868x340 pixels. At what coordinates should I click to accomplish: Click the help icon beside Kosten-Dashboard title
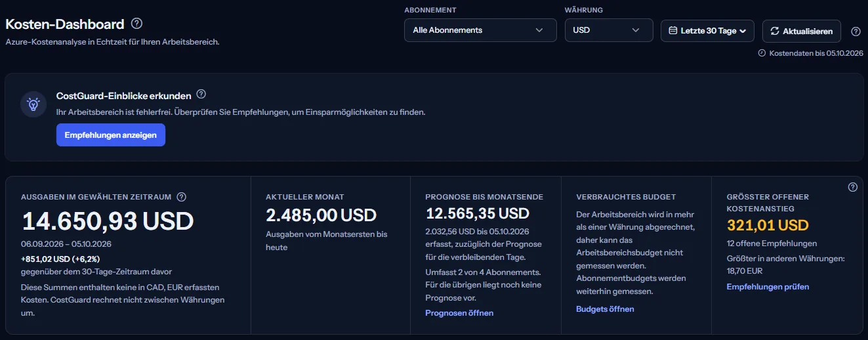click(136, 24)
